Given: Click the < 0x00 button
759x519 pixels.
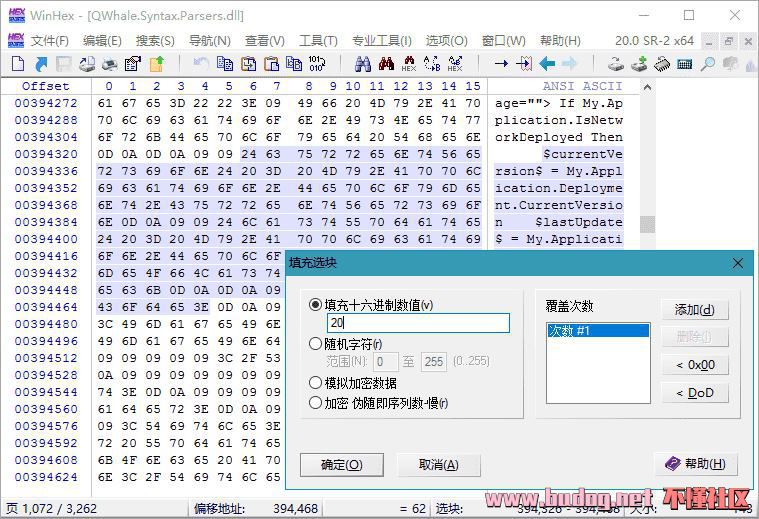Looking at the screenshot, I should click(x=695, y=365).
